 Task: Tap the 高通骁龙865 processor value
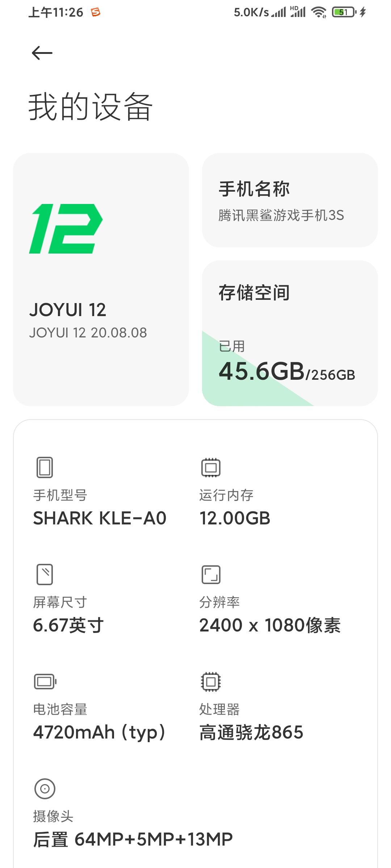[x=251, y=732]
